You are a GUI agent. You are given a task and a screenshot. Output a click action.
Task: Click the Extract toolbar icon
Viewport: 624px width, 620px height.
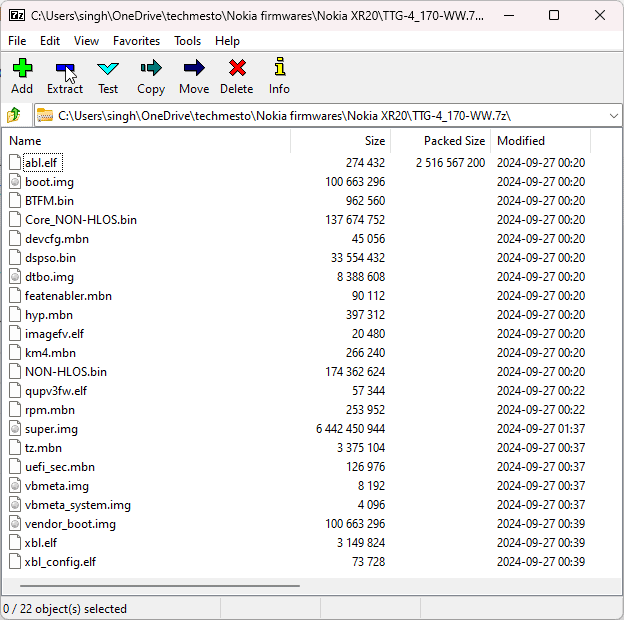[x=65, y=76]
